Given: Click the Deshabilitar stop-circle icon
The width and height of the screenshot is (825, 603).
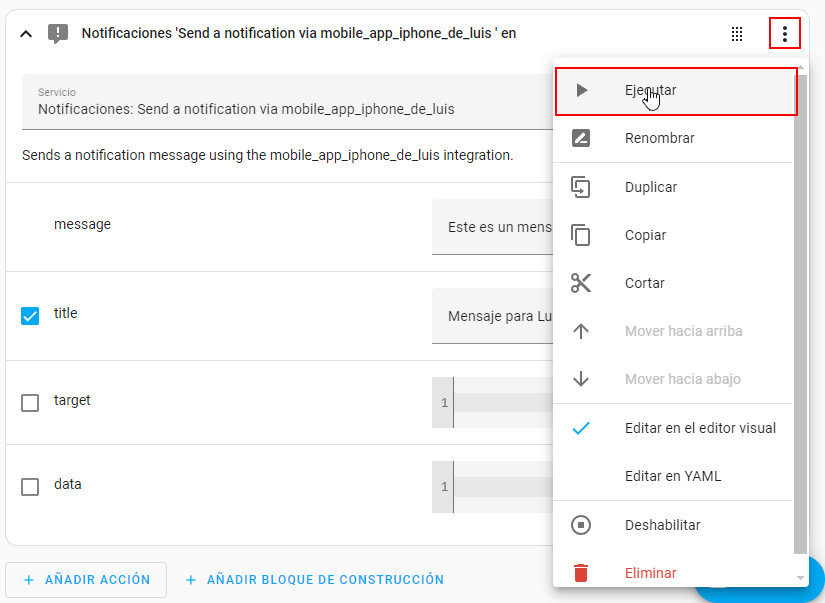Looking at the screenshot, I should [x=581, y=525].
